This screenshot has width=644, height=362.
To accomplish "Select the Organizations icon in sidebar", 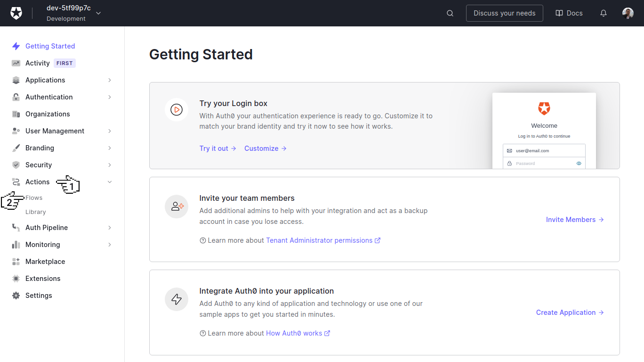I will 16,114.
